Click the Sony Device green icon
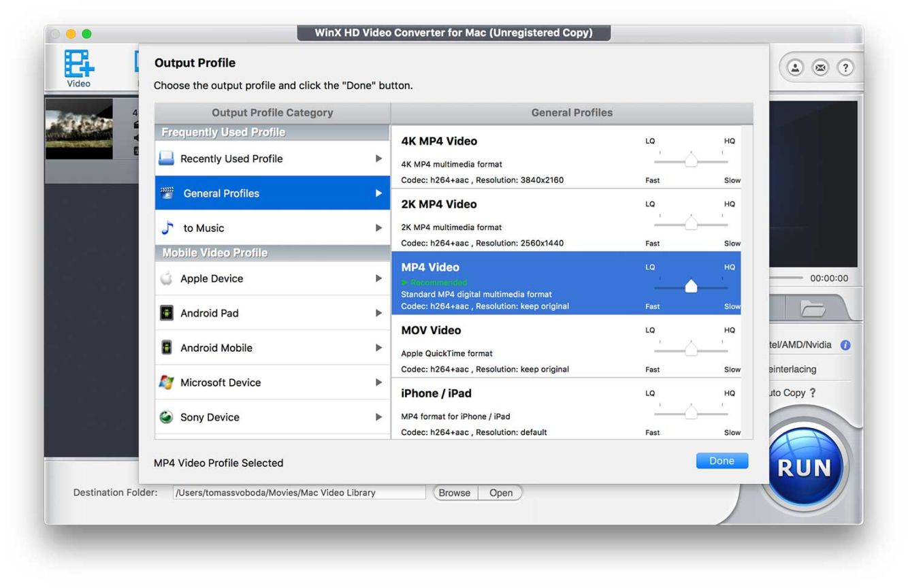The width and height of the screenshot is (908, 588). pyautogui.click(x=166, y=417)
